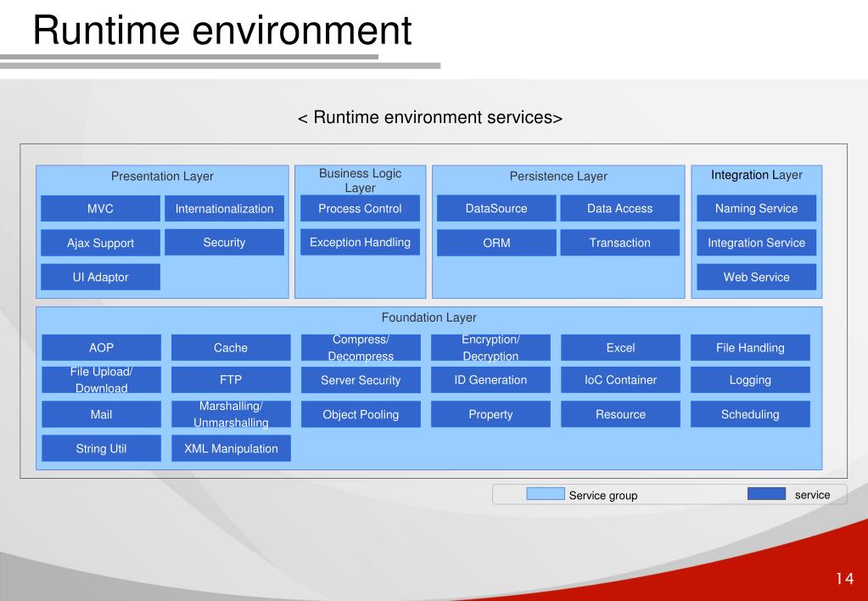Viewport: 868px width, 601px height.
Task: Select the Cache service box
Action: coord(231,347)
